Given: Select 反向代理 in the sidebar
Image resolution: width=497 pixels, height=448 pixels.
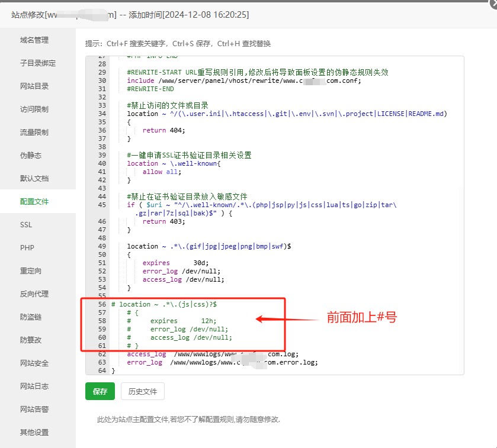Looking at the screenshot, I should click(34, 294).
